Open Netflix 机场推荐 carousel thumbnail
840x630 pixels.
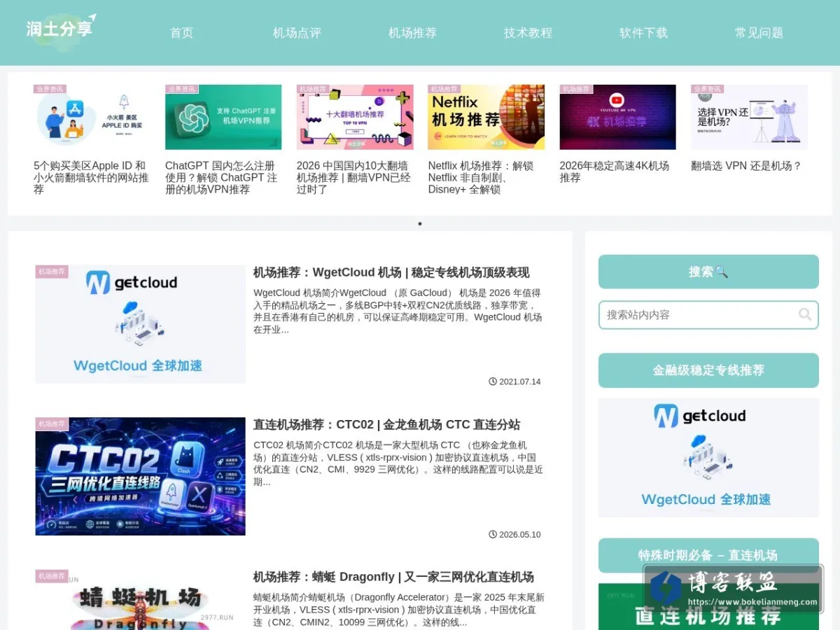pyautogui.click(x=486, y=117)
